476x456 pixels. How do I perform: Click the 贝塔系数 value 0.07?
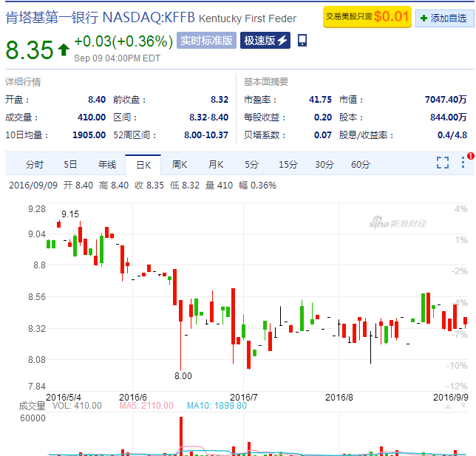coord(323,135)
